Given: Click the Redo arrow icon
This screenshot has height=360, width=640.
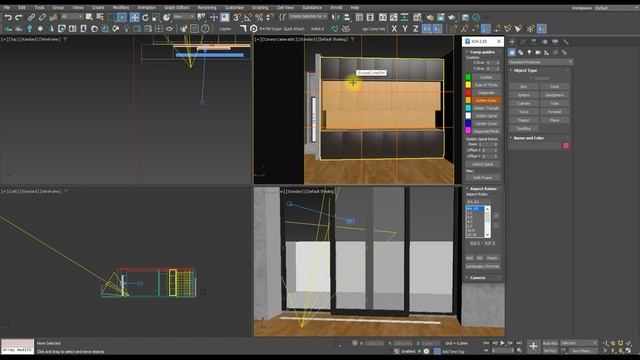Looking at the screenshot, I should click(x=18, y=17).
